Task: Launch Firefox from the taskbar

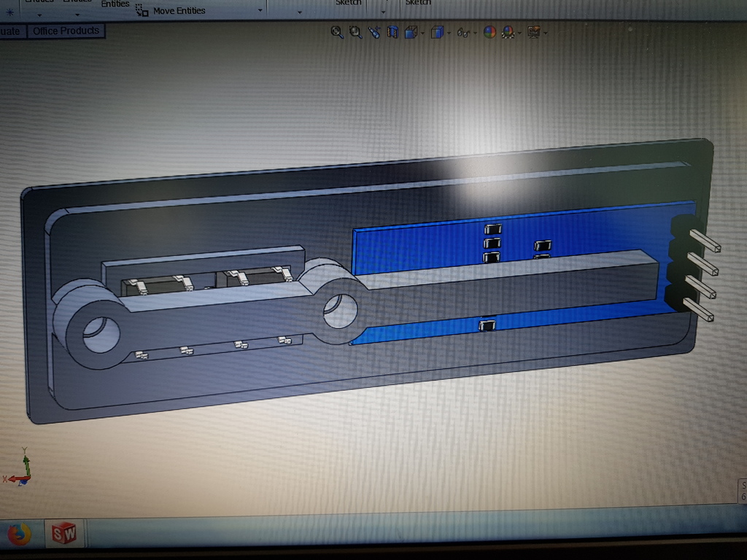Action: [x=20, y=534]
